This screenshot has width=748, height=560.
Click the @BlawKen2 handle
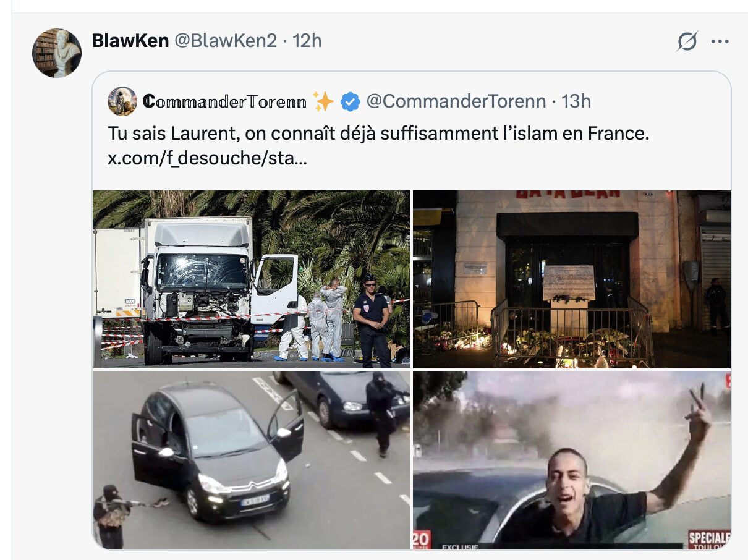point(226,41)
